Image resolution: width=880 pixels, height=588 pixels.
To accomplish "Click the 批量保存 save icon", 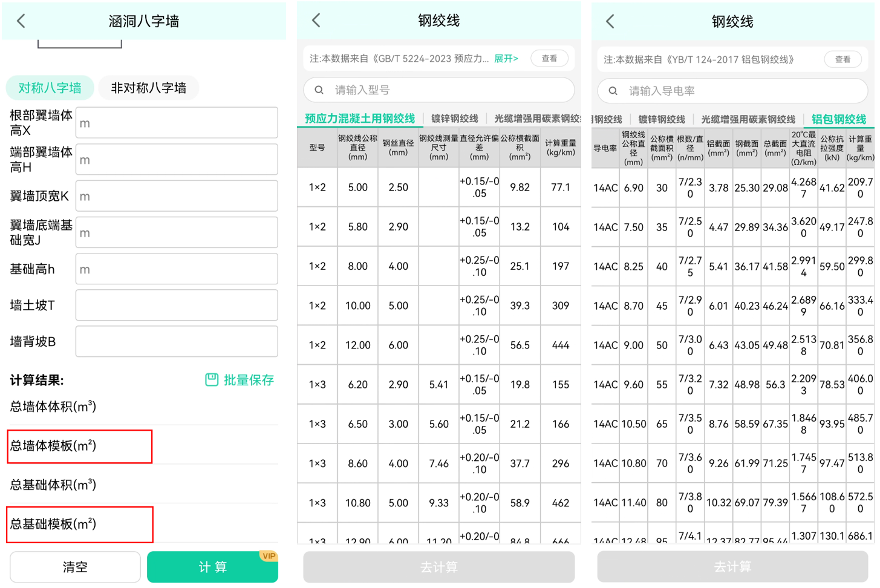I will 212,380.
